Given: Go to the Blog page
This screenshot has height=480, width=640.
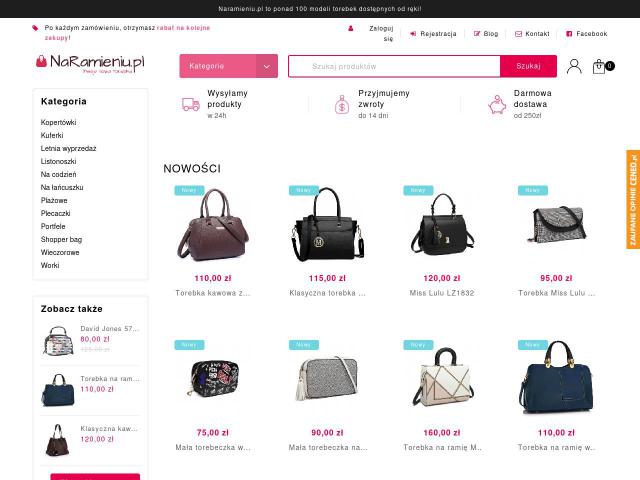Looking at the screenshot, I should point(486,34).
